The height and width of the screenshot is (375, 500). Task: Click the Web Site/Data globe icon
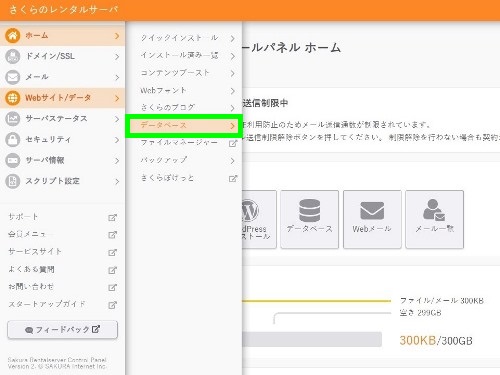click(x=13, y=98)
